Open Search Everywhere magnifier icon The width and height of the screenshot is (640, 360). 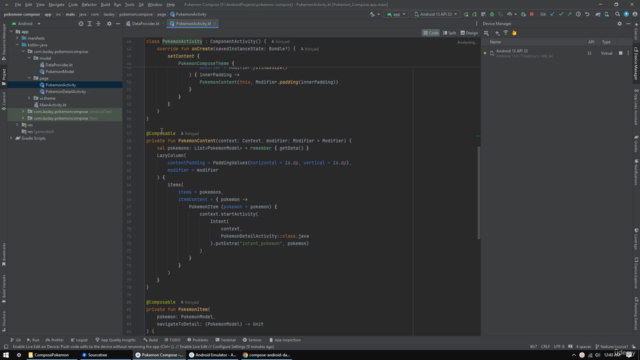[x=618, y=14]
